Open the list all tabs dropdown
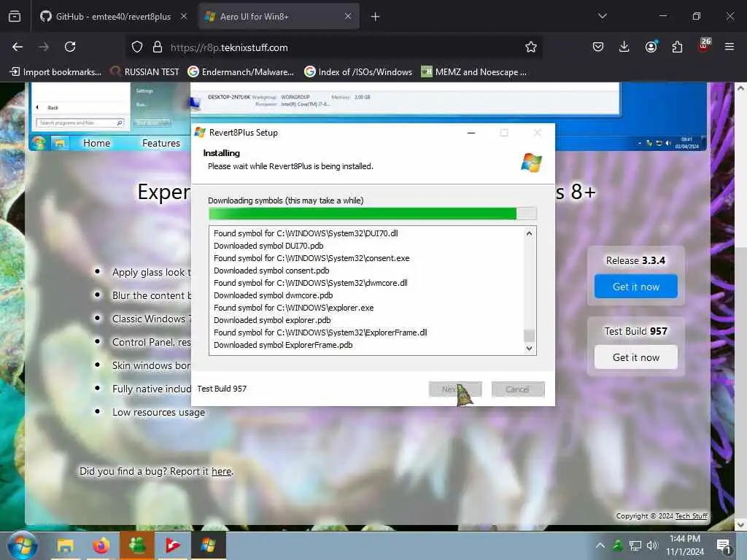Screen dimensions: 747x560 click(602, 16)
